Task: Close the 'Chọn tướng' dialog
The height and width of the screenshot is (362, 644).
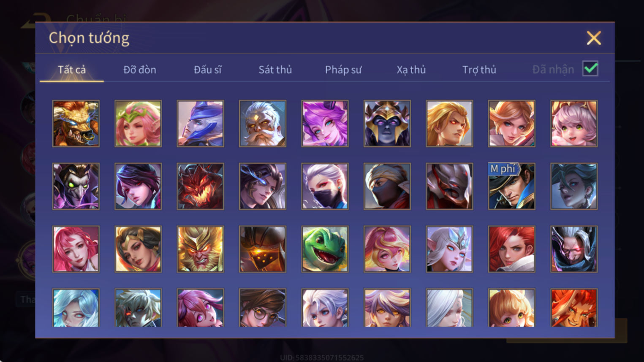Action: (x=594, y=38)
